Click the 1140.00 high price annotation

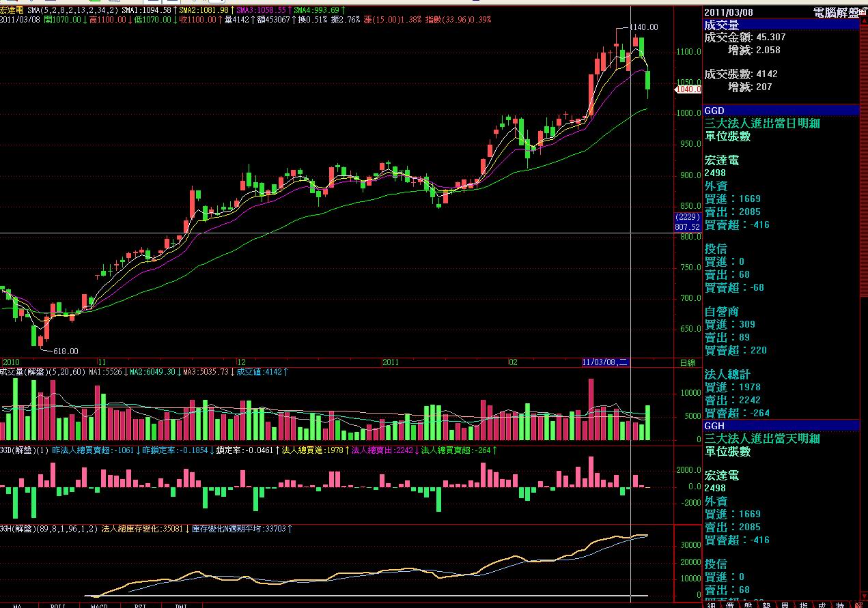pos(643,27)
